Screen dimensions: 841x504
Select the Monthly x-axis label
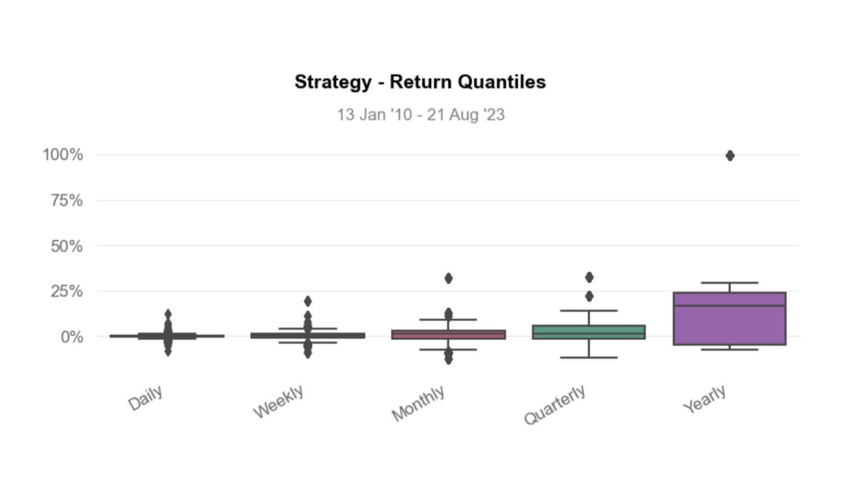pyautogui.click(x=418, y=403)
